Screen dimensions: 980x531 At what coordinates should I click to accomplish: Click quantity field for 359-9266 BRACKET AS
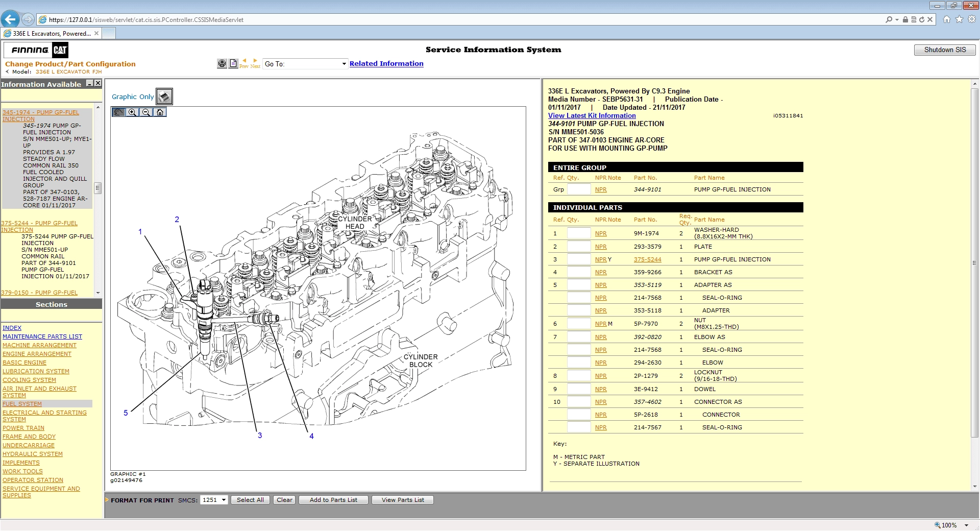click(579, 272)
